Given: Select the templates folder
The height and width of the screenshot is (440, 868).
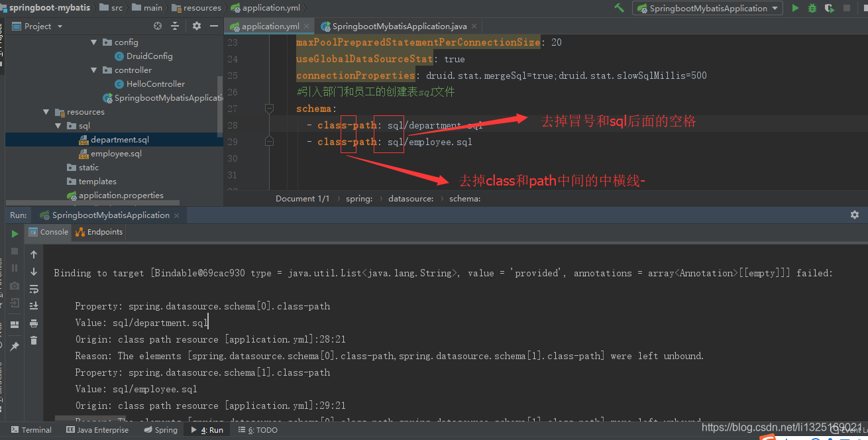Looking at the screenshot, I should [x=91, y=181].
